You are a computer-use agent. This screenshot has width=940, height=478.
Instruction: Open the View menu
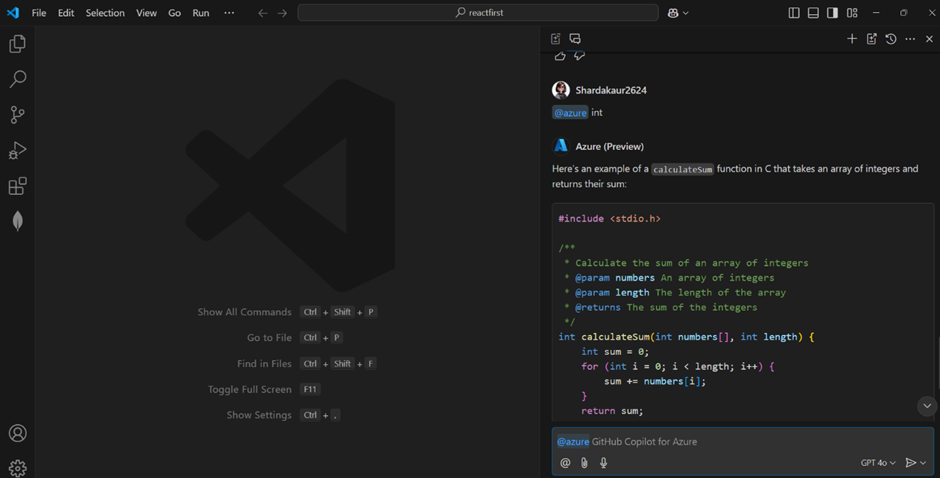tap(146, 13)
